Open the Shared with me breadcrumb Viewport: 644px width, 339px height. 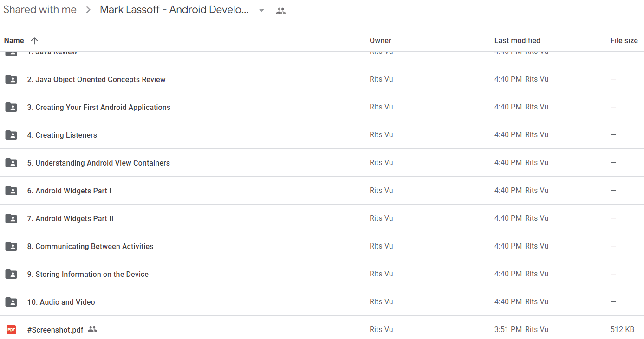pos(40,10)
